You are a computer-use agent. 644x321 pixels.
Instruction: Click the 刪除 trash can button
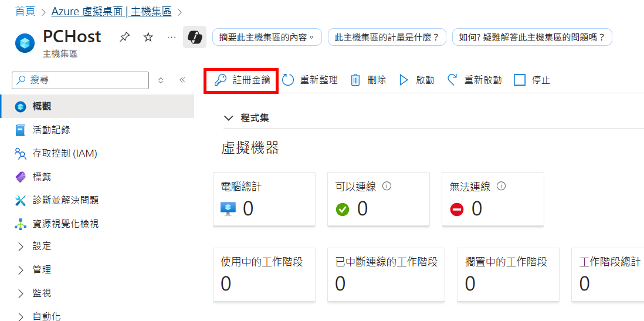coord(368,80)
